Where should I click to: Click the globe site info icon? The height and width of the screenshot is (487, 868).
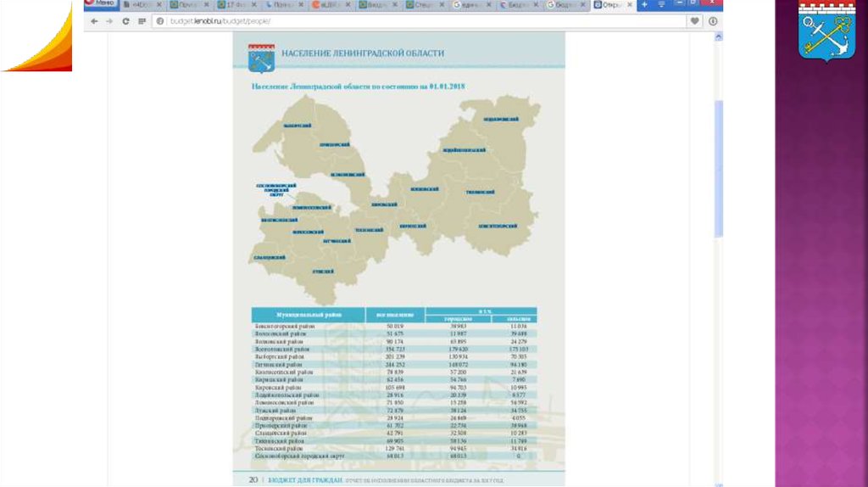click(x=159, y=21)
